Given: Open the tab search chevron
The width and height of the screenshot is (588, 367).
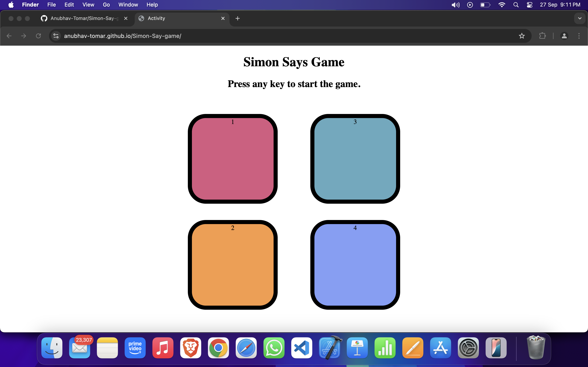Looking at the screenshot, I should pyautogui.click(x=580, y=18).
